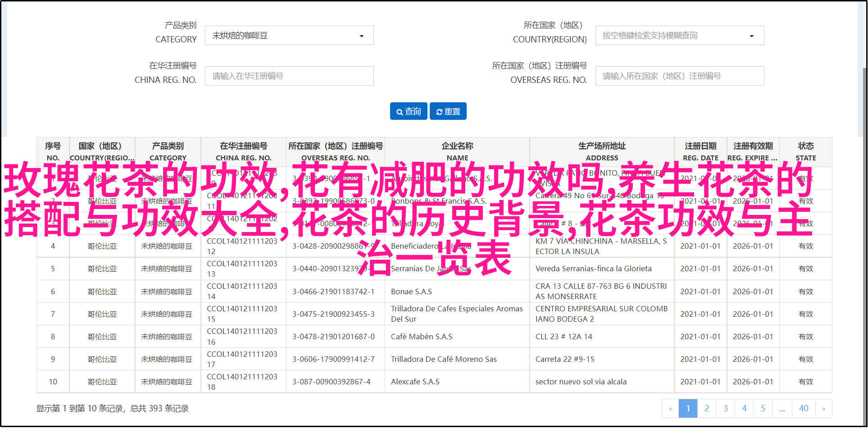The height and width of the screenshot is (428, 868).
Task: Click the 注册日期 REG. DATE column header
Action: pos(700,152)
